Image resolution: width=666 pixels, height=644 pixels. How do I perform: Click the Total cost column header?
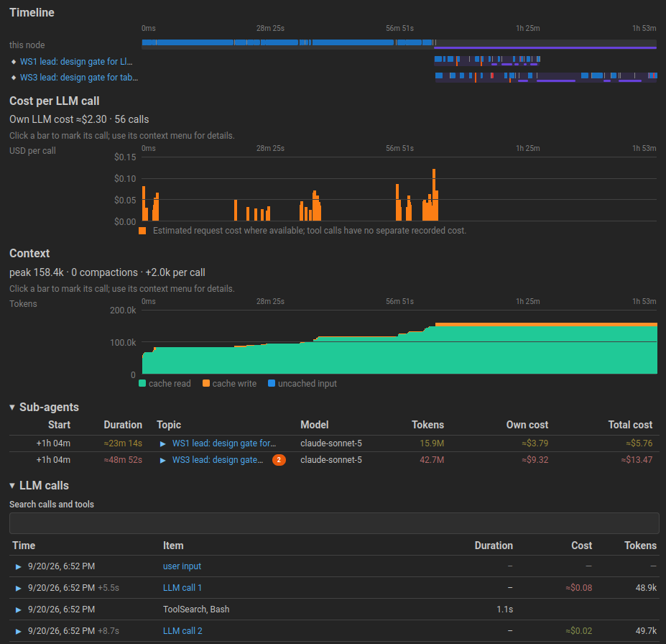tap(630, 425)
